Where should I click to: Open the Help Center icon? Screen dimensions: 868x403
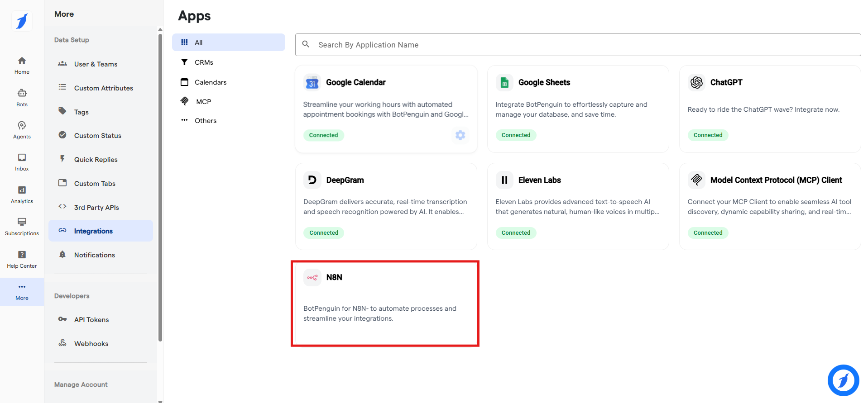22,259
